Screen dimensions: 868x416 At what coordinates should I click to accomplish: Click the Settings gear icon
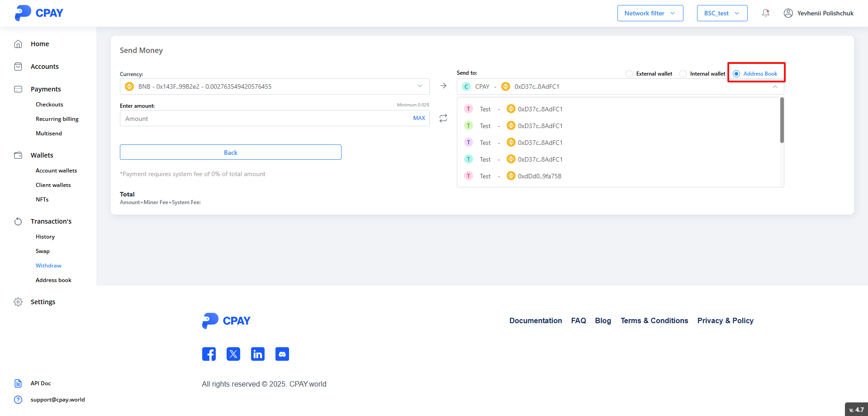[x=18, y=302]
